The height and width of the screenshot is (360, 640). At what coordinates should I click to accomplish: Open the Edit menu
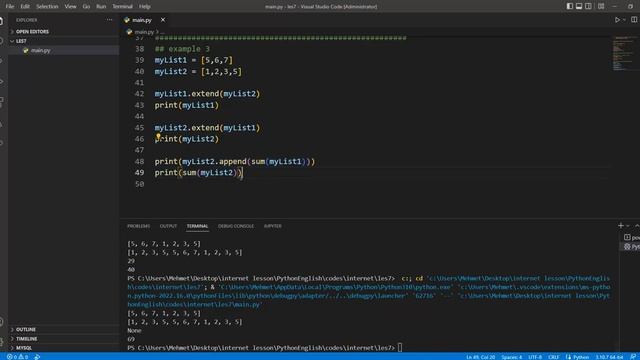[25, 7]
